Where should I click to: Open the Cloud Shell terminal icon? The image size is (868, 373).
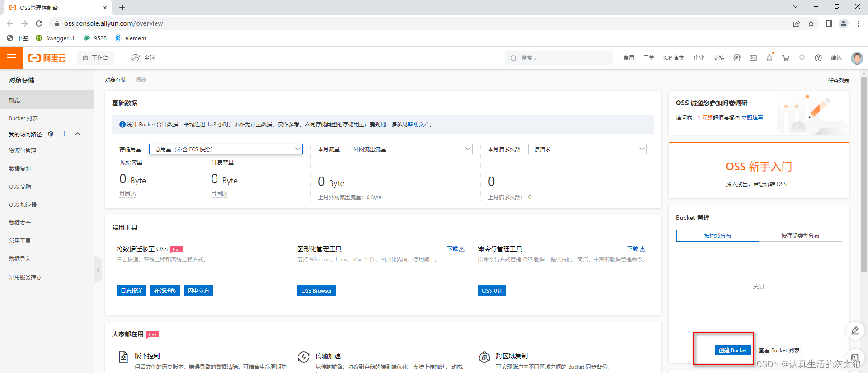point(753,58)
